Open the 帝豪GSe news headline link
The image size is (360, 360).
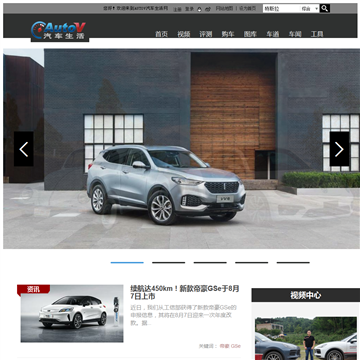(x=185, y=292)
